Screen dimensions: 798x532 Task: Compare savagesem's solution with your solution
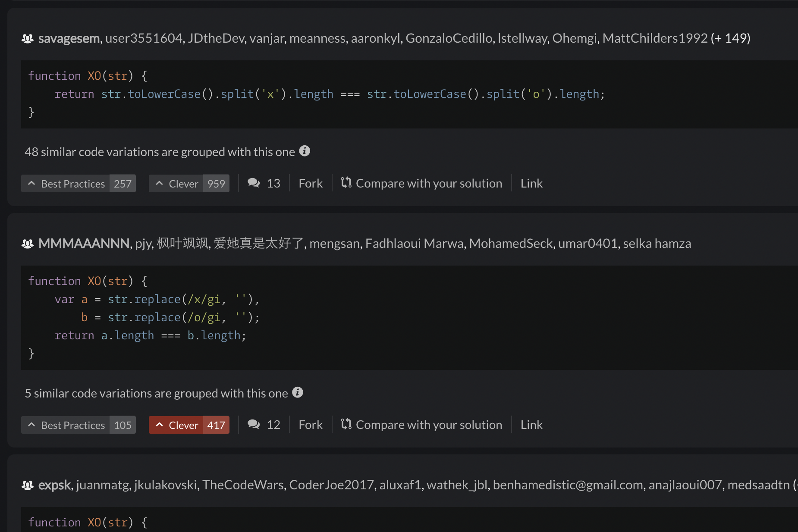421,183
